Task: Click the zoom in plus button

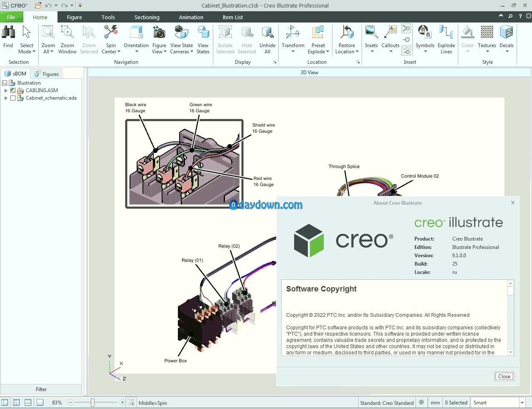Action: click(122, 402)
